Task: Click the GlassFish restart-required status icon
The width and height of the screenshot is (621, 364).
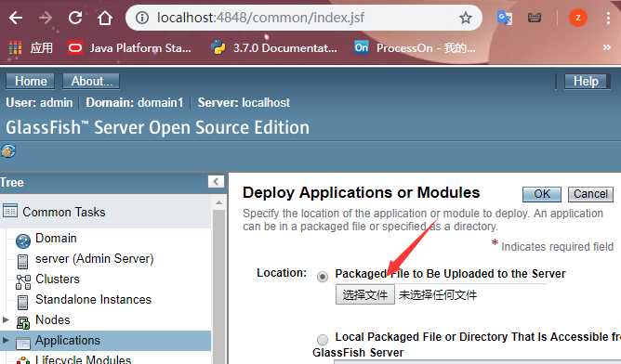Action: (8, 150)
